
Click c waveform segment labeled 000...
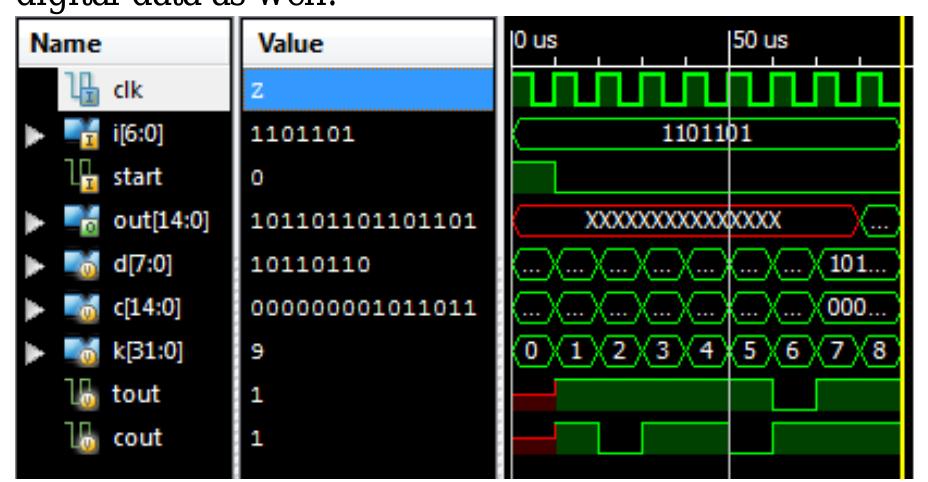click(x=858, y=308)
